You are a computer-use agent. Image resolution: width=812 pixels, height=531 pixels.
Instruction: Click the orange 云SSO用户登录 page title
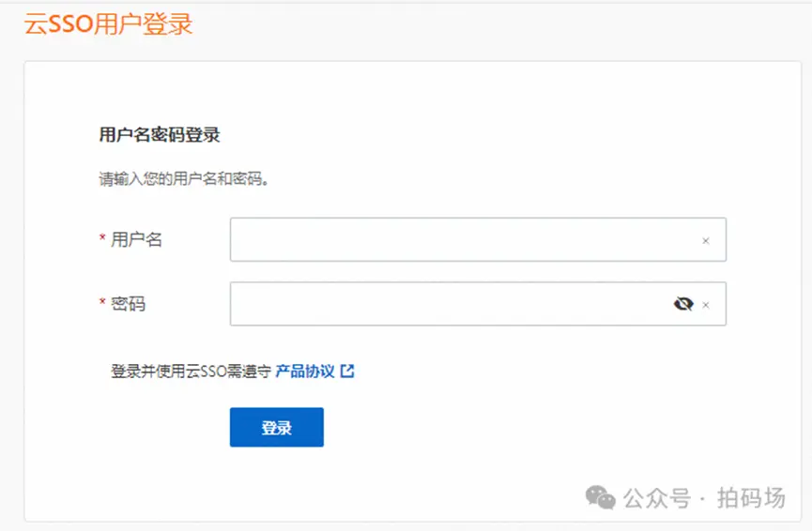click(x=108, y=24)
